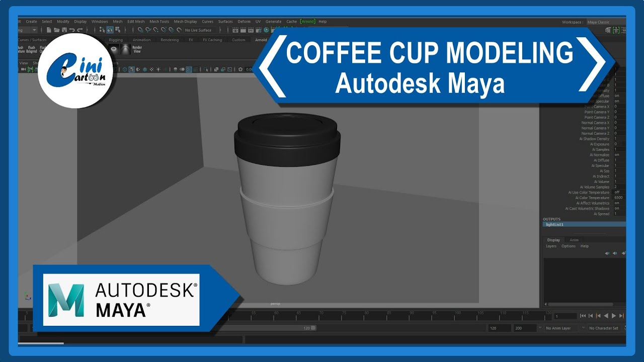Select by hierarchy mode
The height and width of the screenshot is (362, 644).
click(102, 30)
